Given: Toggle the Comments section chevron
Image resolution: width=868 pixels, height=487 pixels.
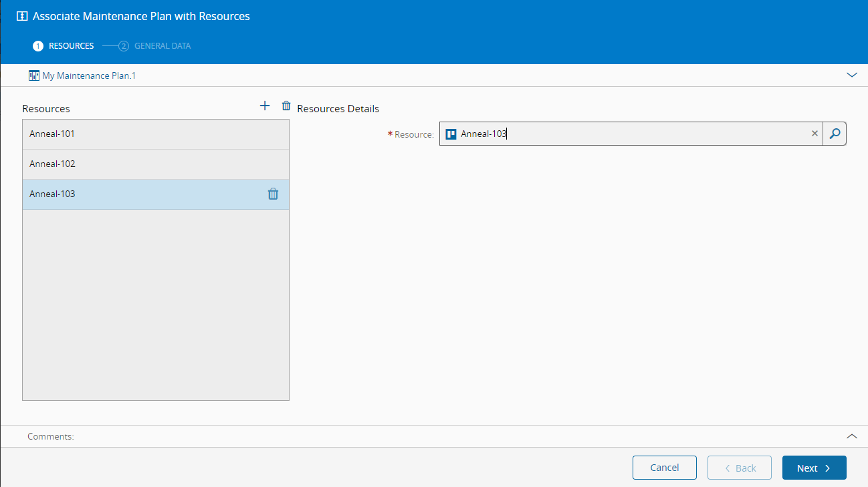Looking at the screenshot, I should [x=851, y=436].
